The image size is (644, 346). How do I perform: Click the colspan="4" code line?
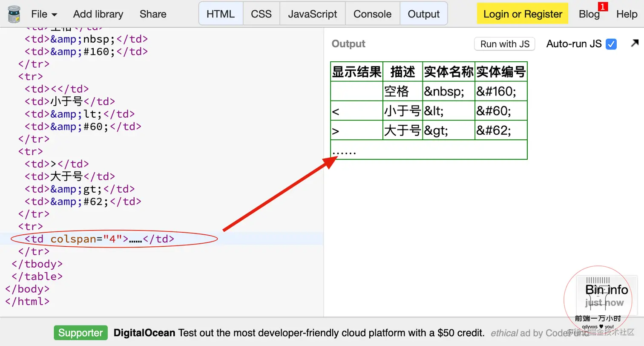coord(99,239)
